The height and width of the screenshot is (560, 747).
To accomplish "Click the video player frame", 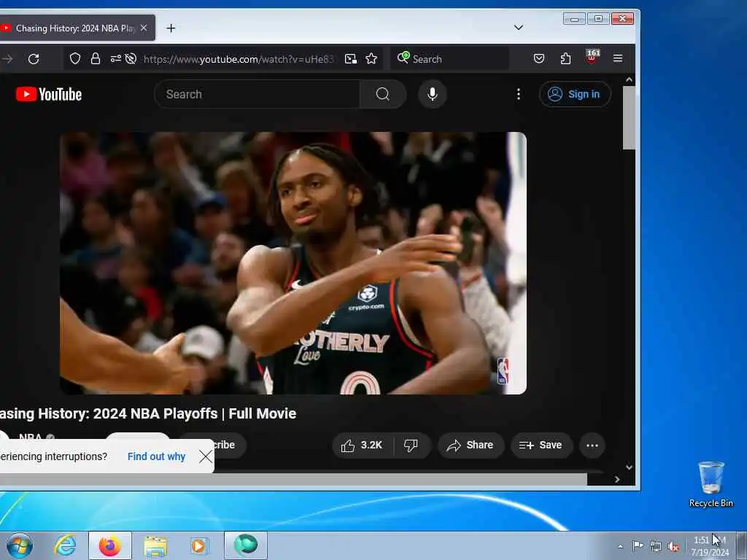I will (293, 262).
